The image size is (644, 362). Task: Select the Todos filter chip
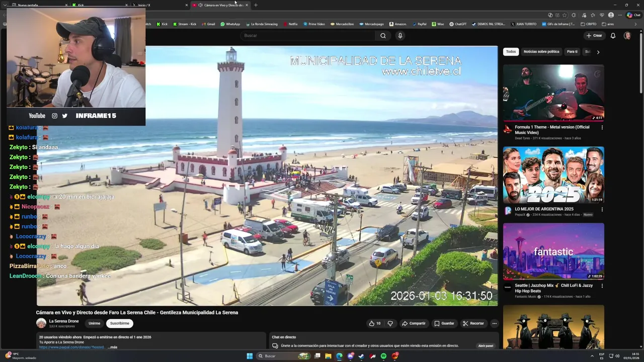(x=511, y=52)
